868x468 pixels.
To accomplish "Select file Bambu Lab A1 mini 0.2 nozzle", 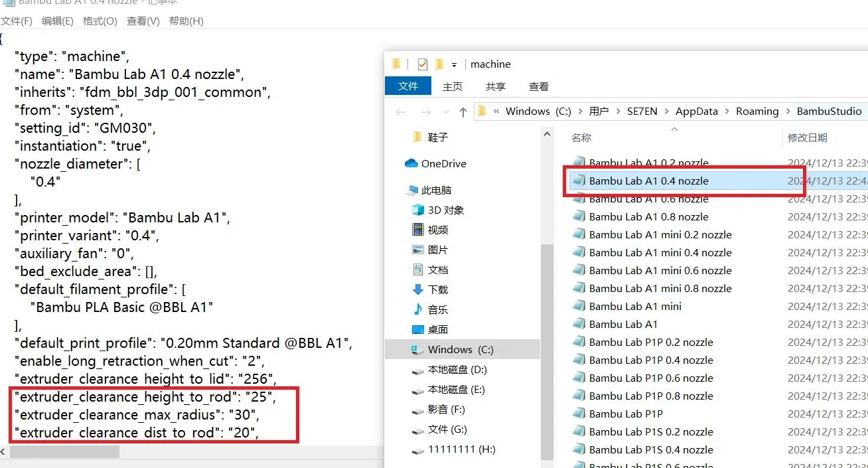I will coord(652,234).
